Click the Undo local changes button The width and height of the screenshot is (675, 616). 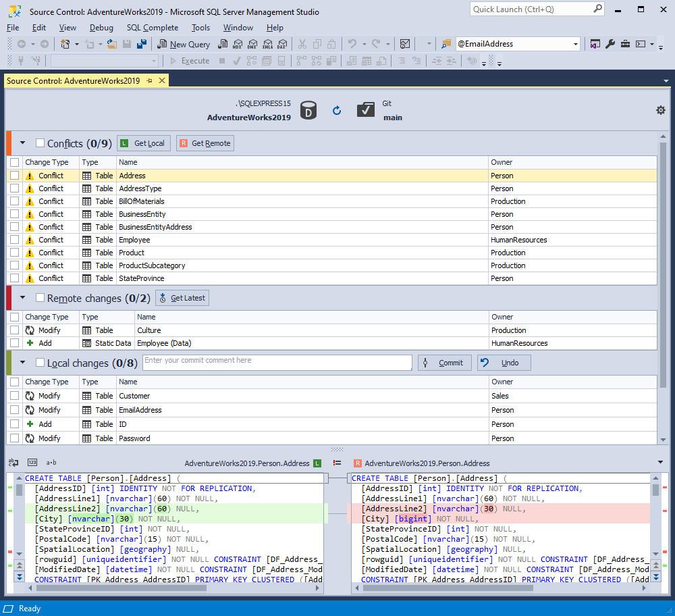504,363
